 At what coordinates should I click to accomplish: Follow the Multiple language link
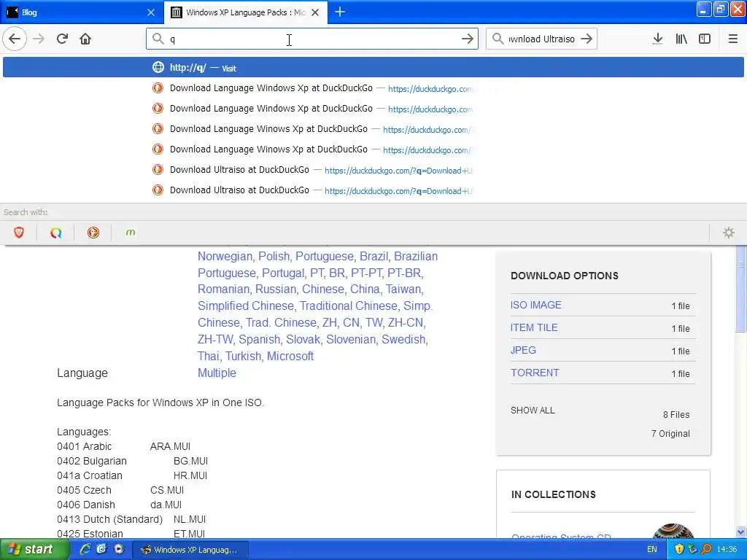(x=217, y=373)
